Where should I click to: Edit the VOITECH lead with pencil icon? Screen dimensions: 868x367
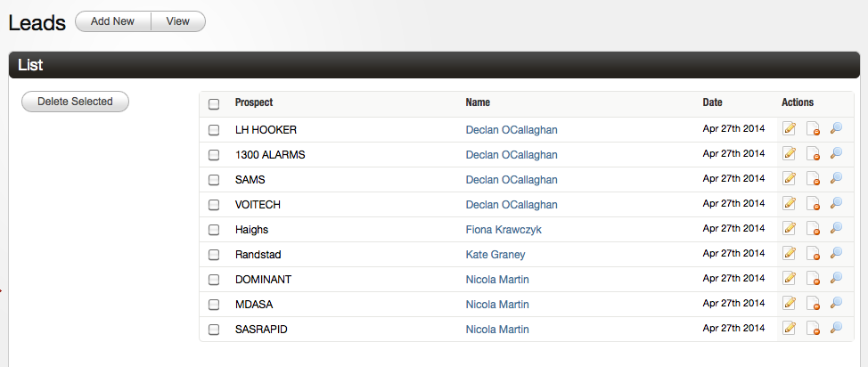[790, 204]
